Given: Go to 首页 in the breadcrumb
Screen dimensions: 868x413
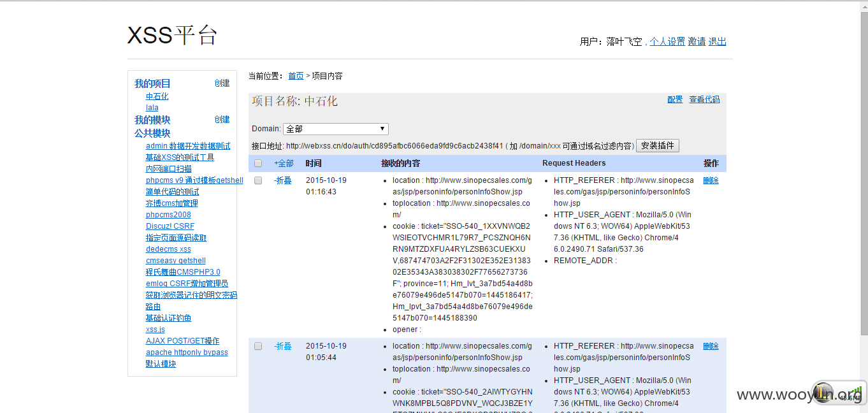Looking at the screenshot, I should click(296, 76).
